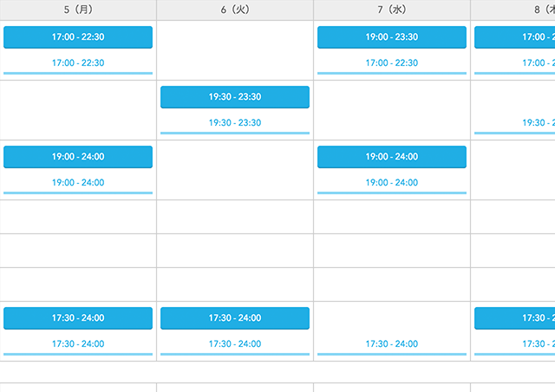Click the empty Tuesday cell in the top row
The image size is (555, 392).
coord(235,50)
